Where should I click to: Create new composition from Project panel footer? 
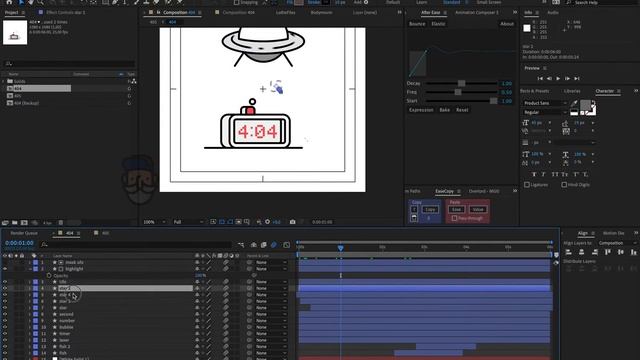click(x=24, y=222)
